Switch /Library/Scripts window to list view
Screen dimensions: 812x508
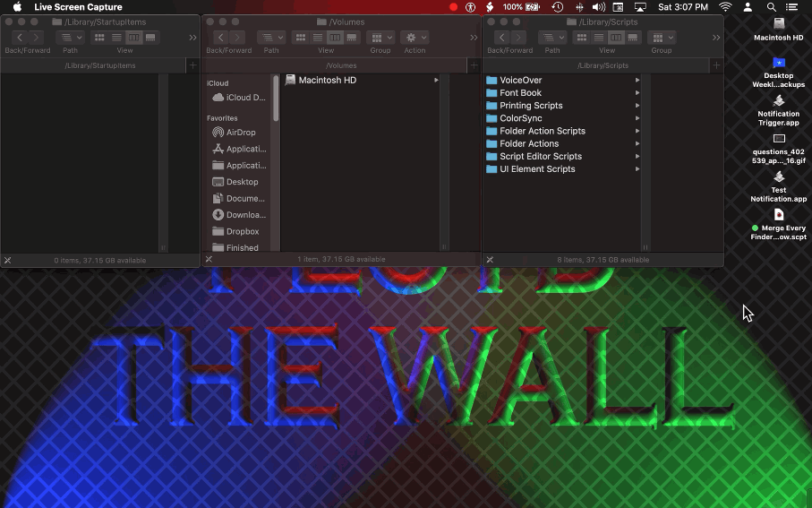[x=599, y=38]
